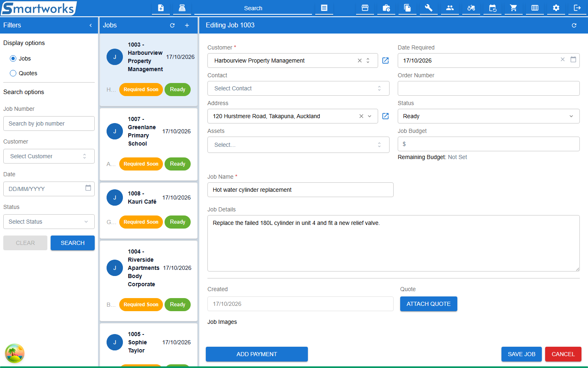588x368 pixels.
Task: Open the tractor icon in top bar
Action: pos(471,8)
